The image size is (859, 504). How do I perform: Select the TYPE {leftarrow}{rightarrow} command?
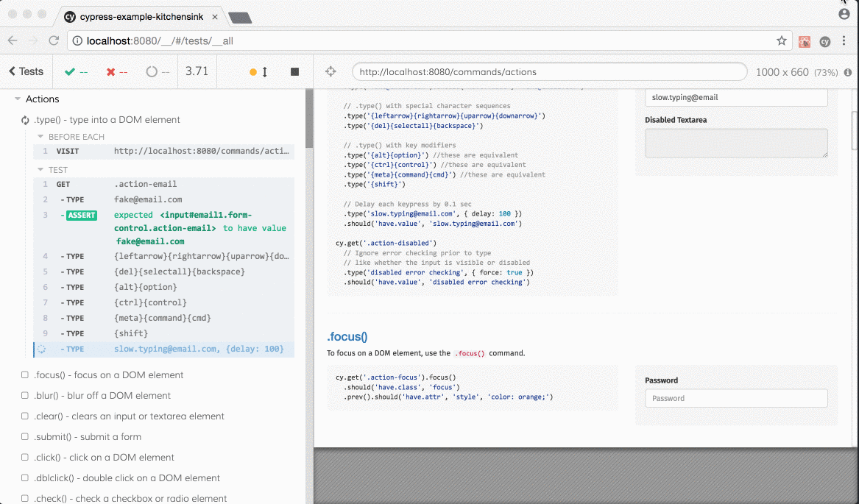coord(164,256)
